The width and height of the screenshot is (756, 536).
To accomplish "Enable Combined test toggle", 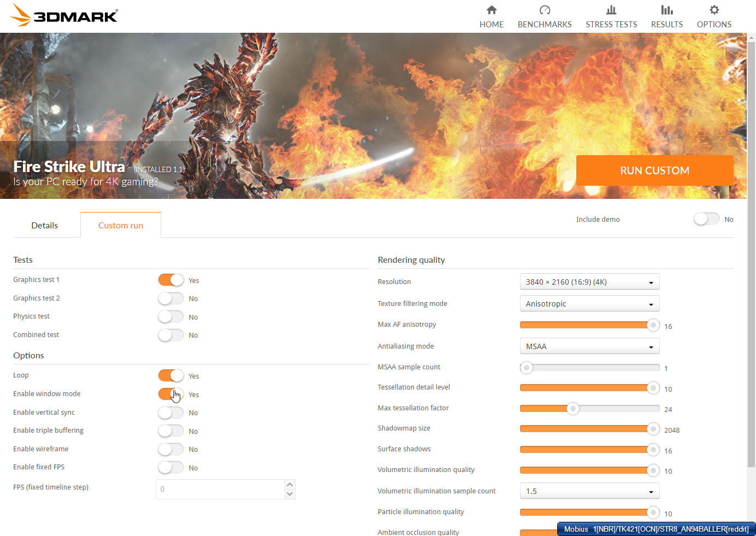I will 171,335.
